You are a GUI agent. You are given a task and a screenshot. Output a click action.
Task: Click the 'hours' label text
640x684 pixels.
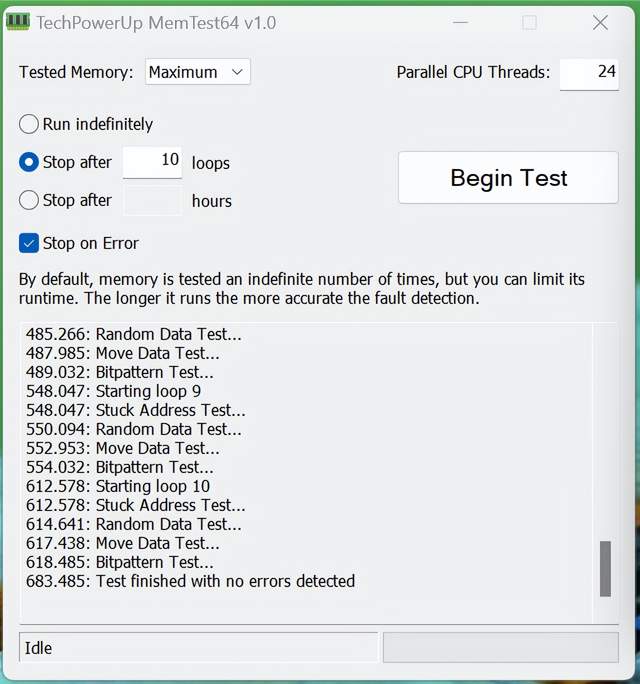click(x=212, y=201)
